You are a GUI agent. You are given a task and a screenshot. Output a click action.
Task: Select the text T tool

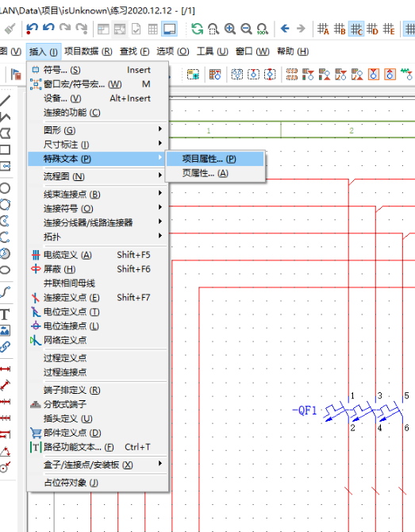click(5, 314)
